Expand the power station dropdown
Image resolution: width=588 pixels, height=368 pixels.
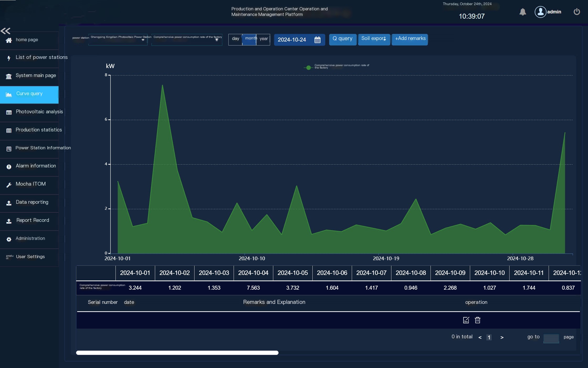point(118,39)
